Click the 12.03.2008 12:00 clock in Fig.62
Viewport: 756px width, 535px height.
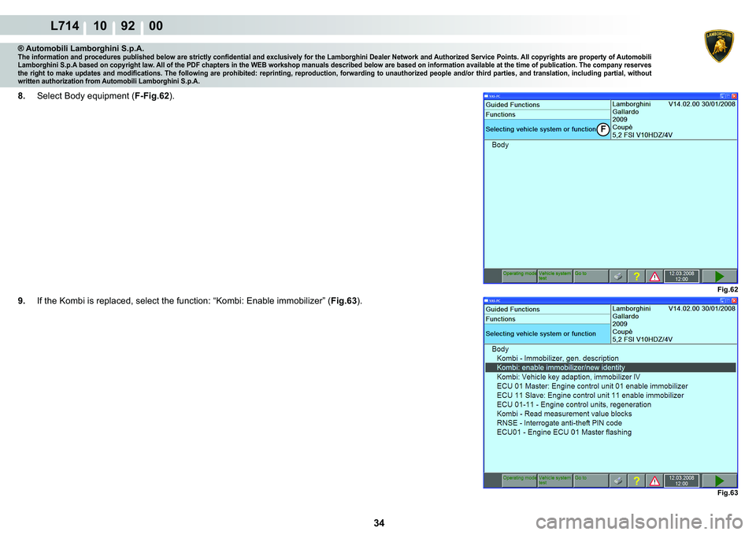click(x=681, y=277)
